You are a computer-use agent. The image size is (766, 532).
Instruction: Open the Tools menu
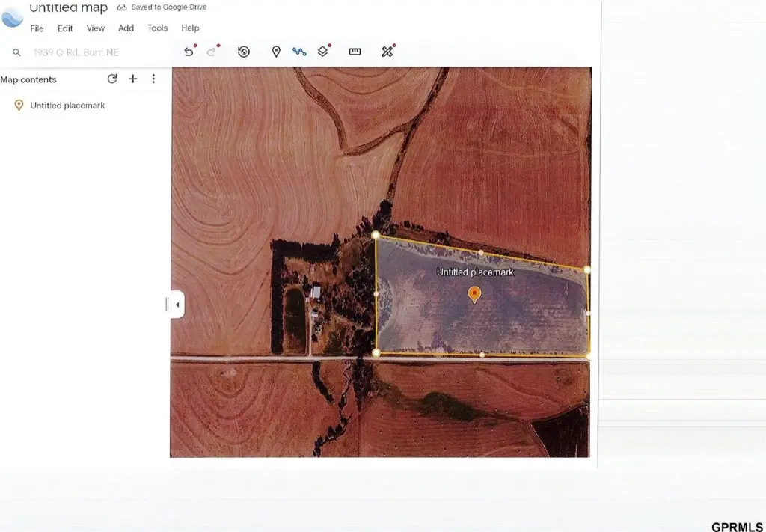click(x=157, y=28)
